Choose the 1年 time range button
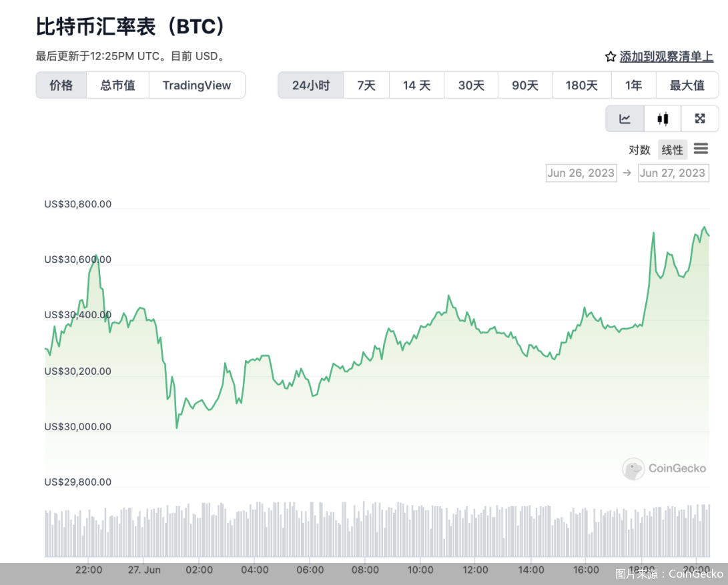Screen dimensions: 728x585 634,85
